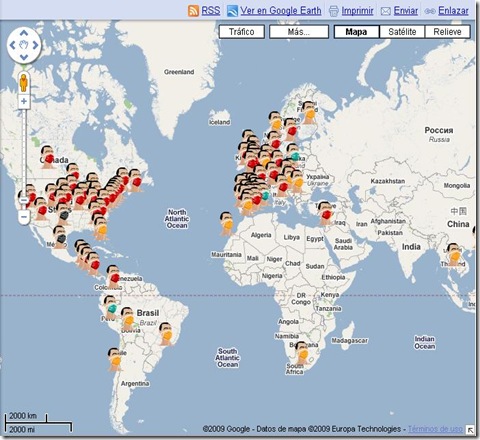
Task: Click the teal mask marker in Peru
Action: tap(111, 307)
